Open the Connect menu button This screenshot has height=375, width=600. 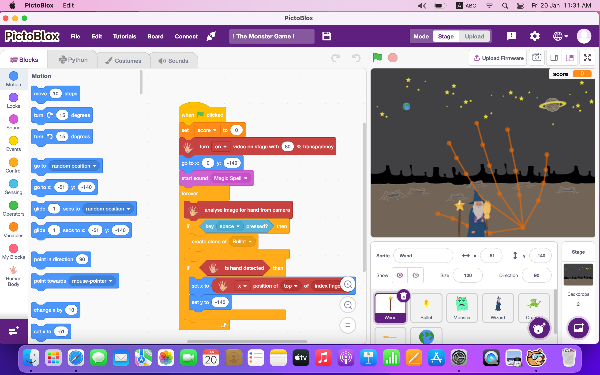pyautogui.click(x=186, y=36)
